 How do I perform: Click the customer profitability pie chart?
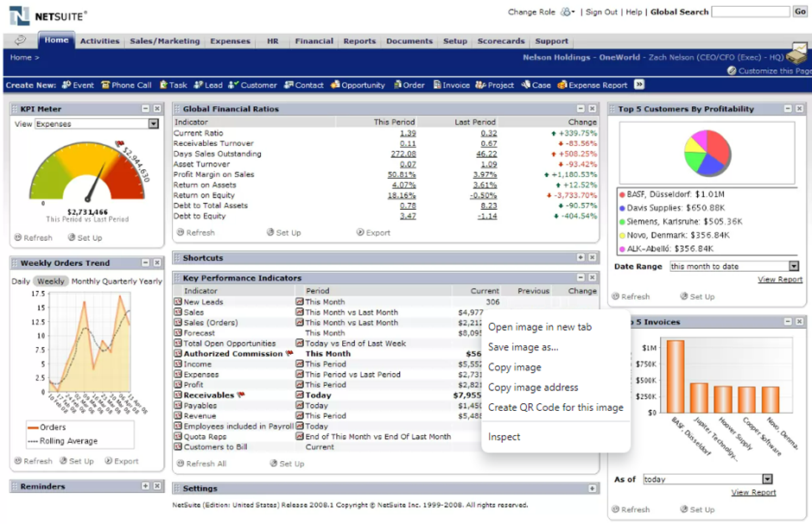pyautogui.click(x=707, y=153)
